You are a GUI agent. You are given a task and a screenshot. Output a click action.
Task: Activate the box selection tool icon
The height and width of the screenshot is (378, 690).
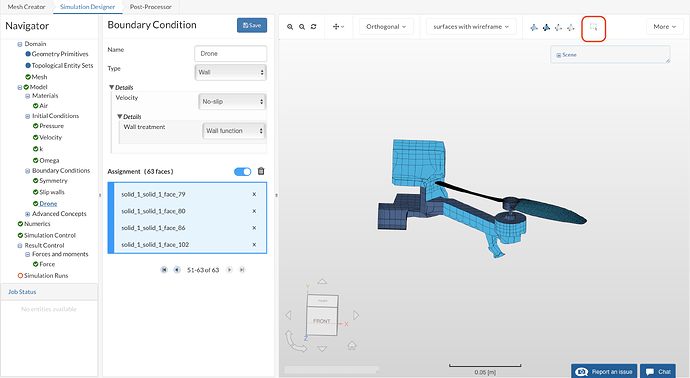[593, 27]
